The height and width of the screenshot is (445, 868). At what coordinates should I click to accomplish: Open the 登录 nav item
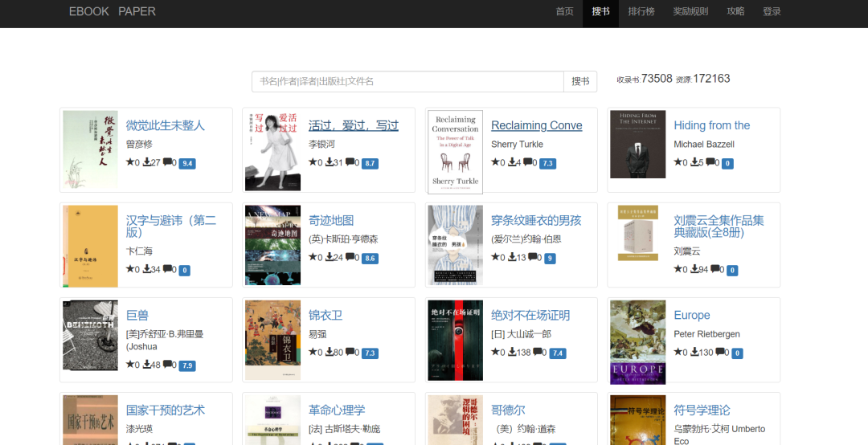click(772, 11)
